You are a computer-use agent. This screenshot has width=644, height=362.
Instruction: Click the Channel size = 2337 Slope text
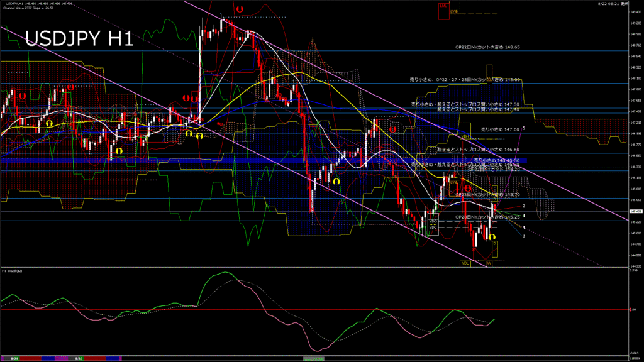[28, 8]
